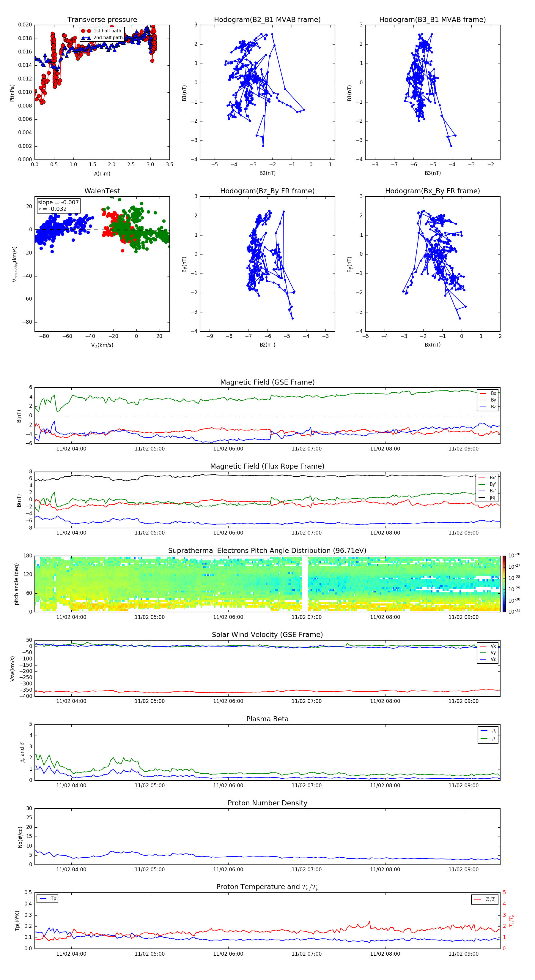This screenshot has height=980, width=535.
Task: Click the '2nd half path' legend entry
Action: (x=102, y=38)
